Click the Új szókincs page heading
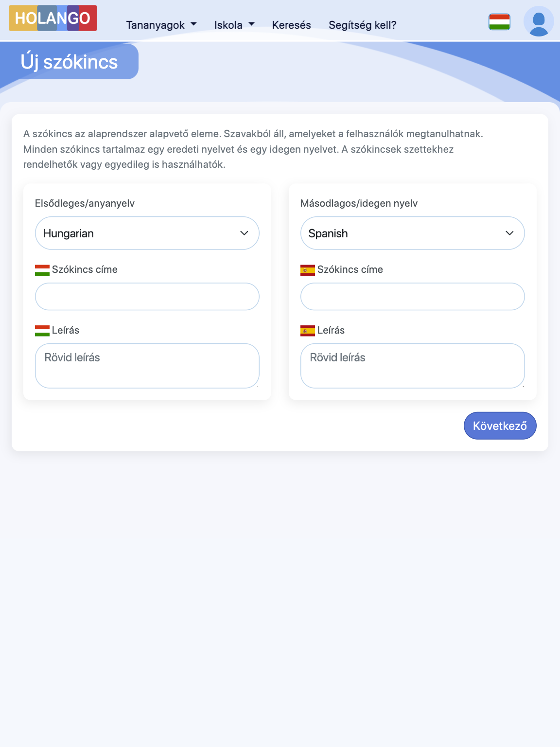Image resolution: width=560 pixels, height=747 pixels. point(69,62)
